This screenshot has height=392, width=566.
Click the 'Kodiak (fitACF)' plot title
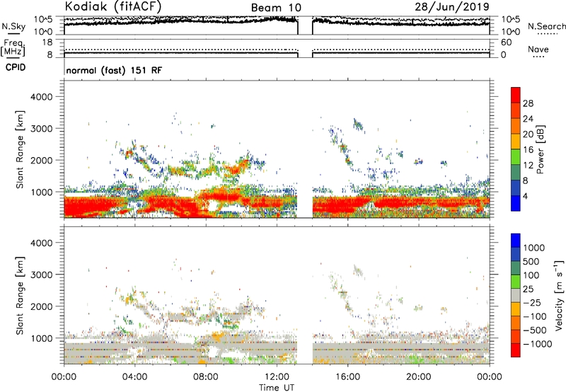[113, 6]
